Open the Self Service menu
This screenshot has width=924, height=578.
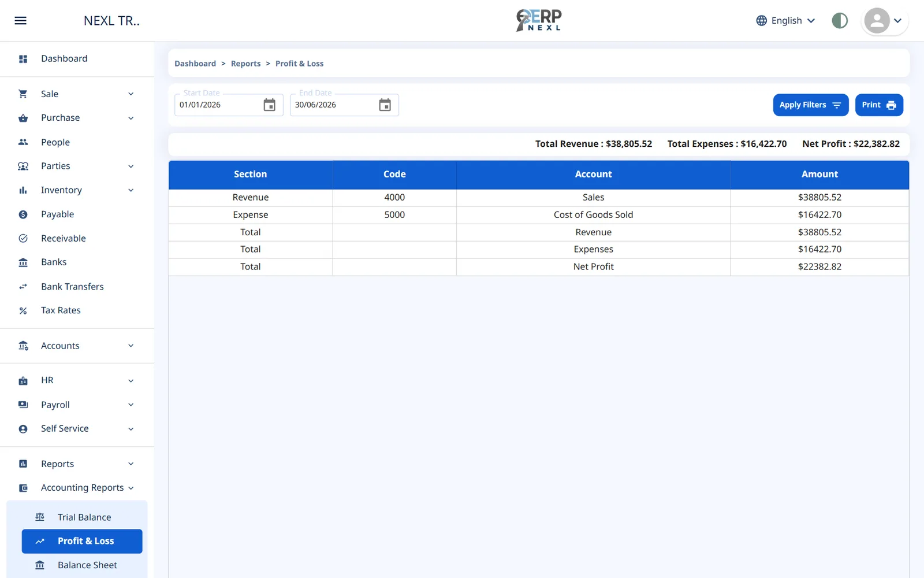[x=77, y=429]
